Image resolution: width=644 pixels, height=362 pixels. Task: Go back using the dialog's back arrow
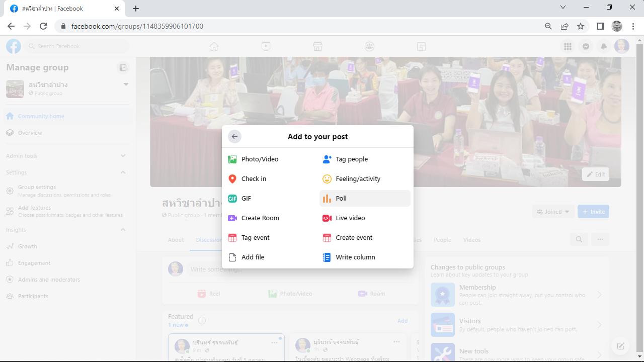(x=234, y=136)
